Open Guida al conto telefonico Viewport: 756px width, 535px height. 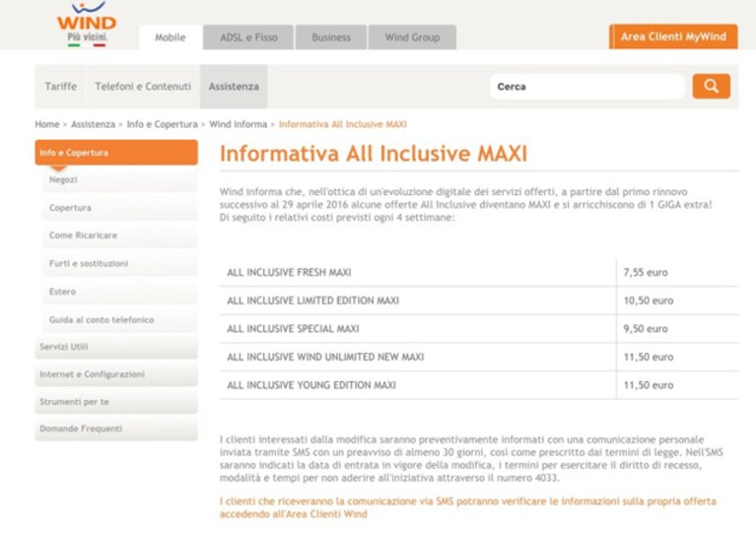[120, 319]
